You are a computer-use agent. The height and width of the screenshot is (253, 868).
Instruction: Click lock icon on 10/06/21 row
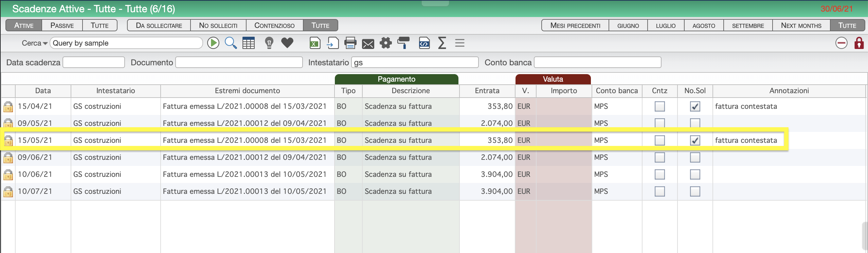8,174
